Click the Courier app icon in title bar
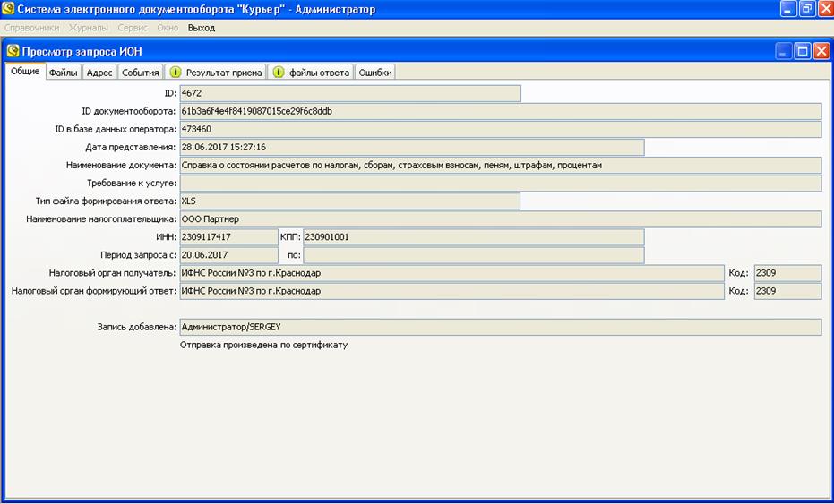 (9, 9)
